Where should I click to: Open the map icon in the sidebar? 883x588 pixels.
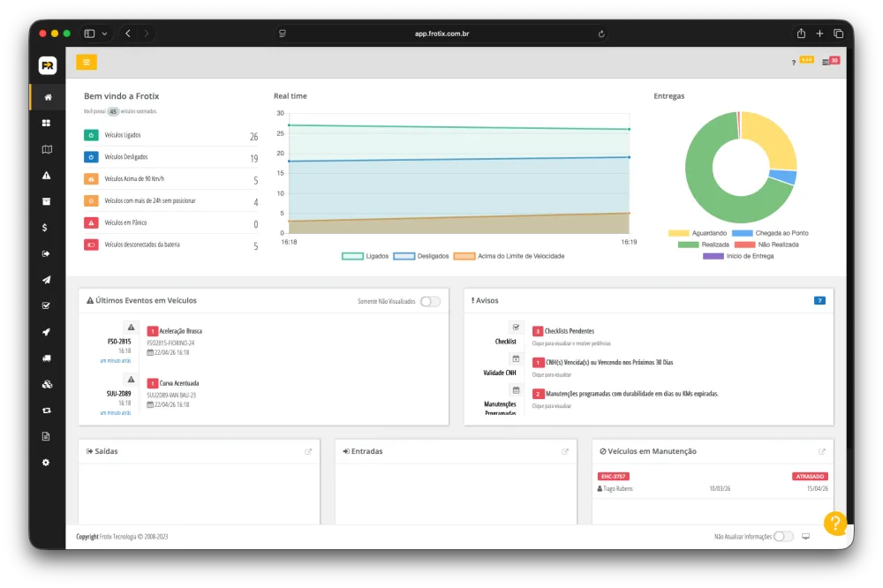(x=47, y=149)
